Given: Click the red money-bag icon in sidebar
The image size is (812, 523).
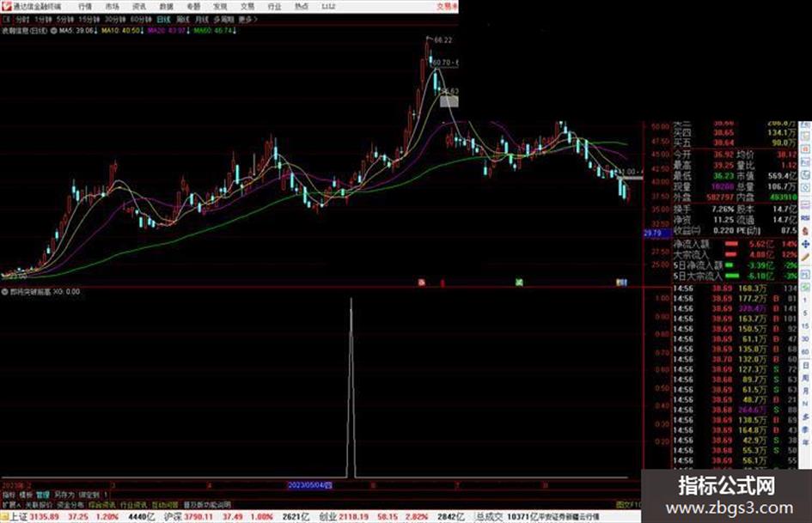Looking at the screenshot, I should click(x=805, y=231).
